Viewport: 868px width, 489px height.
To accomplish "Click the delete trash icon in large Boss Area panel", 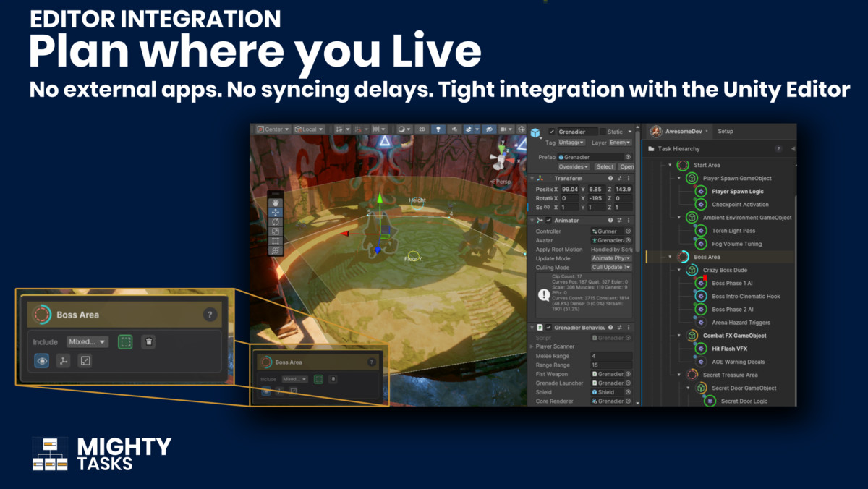I will (x=148, y=341).
